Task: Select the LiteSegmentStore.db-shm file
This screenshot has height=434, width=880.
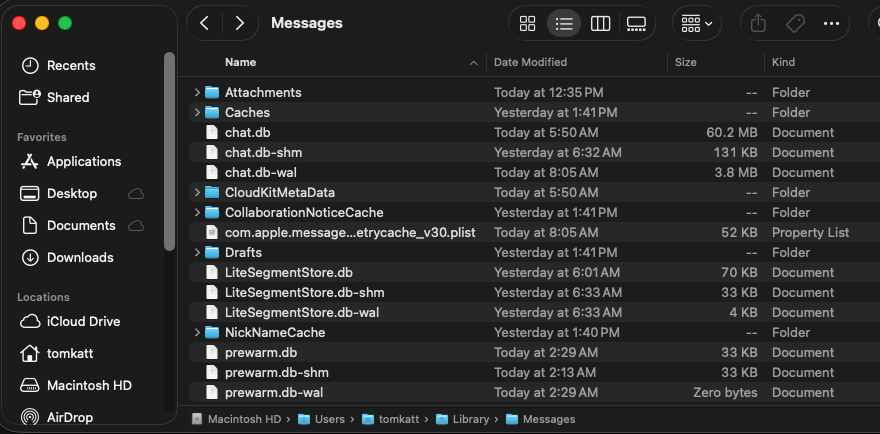Action: click(305, 293)
